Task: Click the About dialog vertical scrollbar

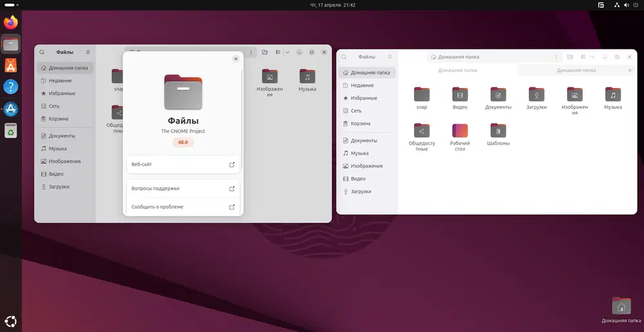Action: (x=242, y=119)
